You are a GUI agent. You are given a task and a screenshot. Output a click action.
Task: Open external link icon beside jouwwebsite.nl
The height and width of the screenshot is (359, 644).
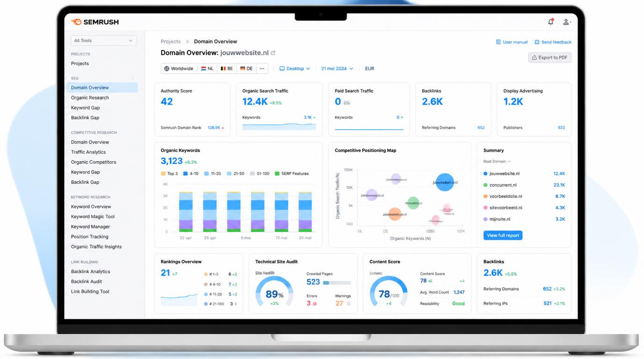tap(273, 53)
